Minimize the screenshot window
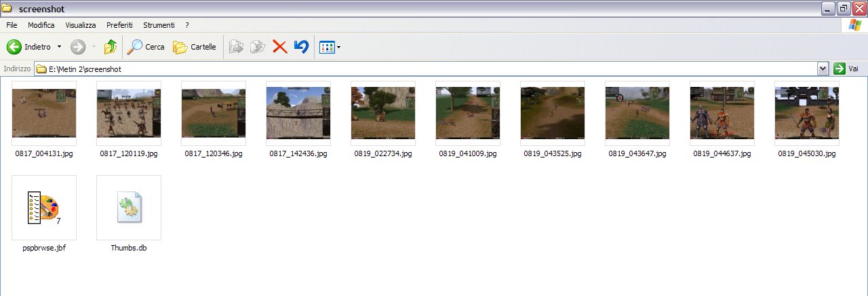 pos(828,9)
